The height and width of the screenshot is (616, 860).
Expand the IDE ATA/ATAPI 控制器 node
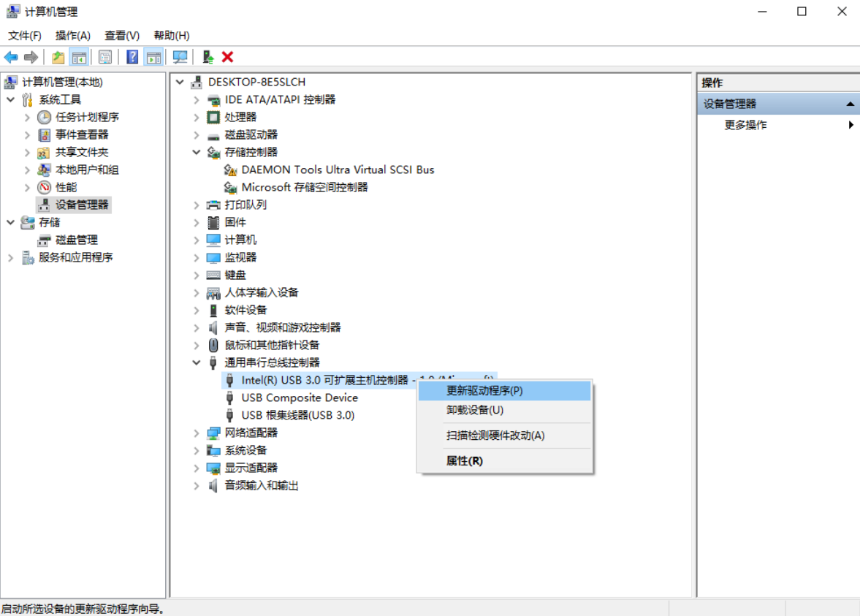197,99
